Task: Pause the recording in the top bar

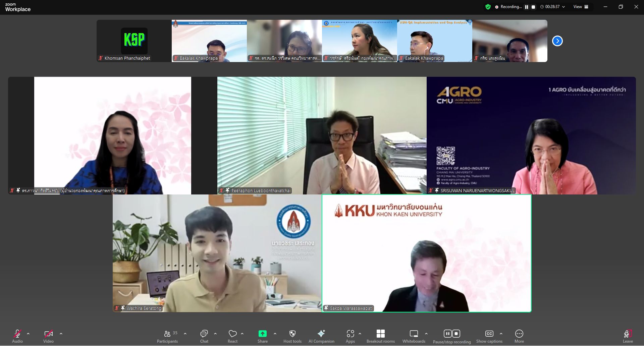Action: click(x=527, y=7)
